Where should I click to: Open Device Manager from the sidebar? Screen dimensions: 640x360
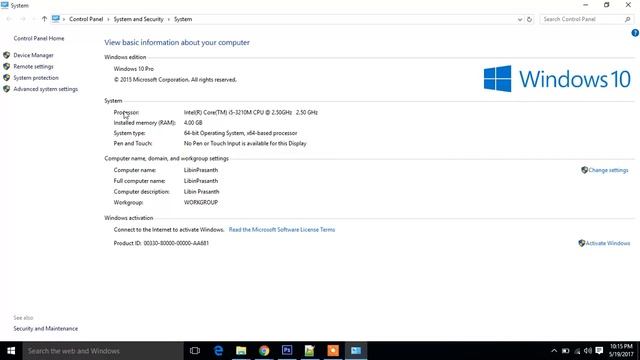click(x=33, y=55)
